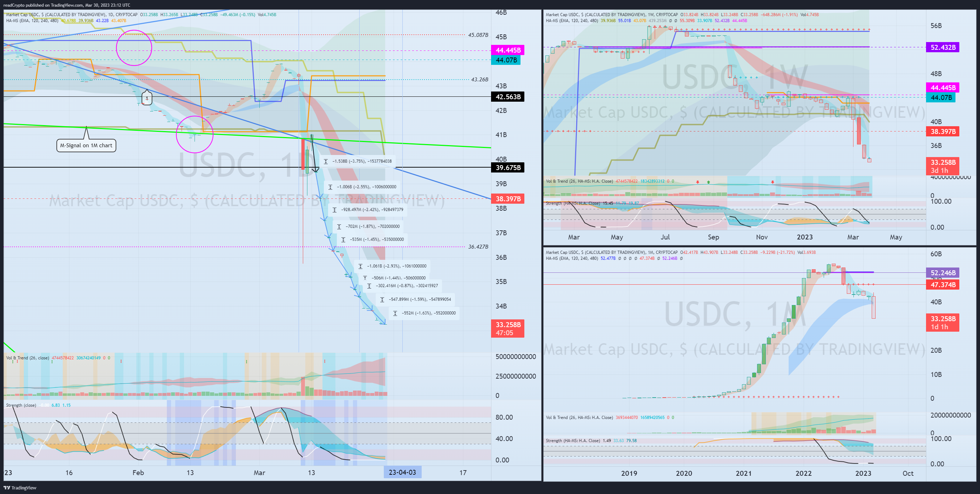Image resolution: width=980 pixels, height=494 pixels.
Task: Click purple 52.432B label on weekly chart
Action: [943, 47]
